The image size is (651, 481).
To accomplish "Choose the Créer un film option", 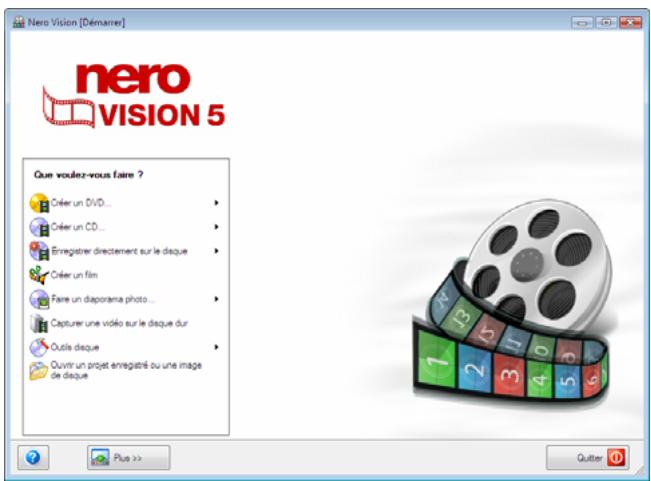I will coord(74,275).
